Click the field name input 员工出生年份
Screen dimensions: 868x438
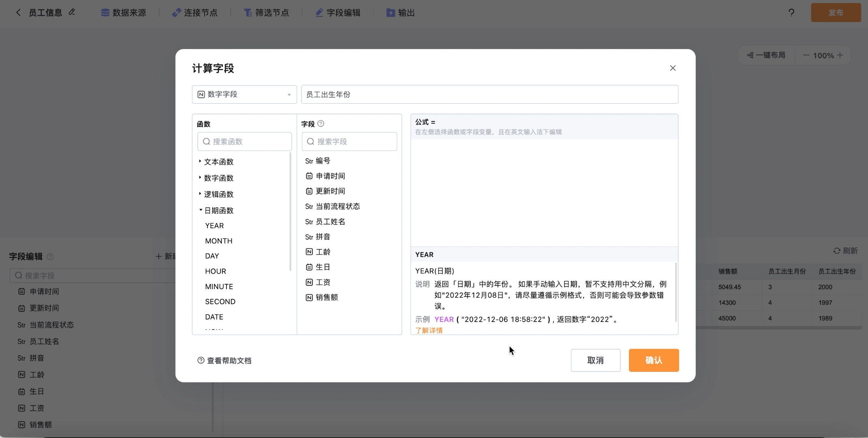coord(490,94)
